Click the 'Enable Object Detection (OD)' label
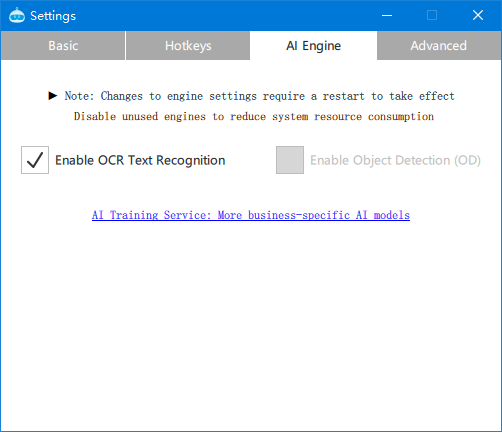502x432 pixels. pyautogui.click(x=395, y=160)
